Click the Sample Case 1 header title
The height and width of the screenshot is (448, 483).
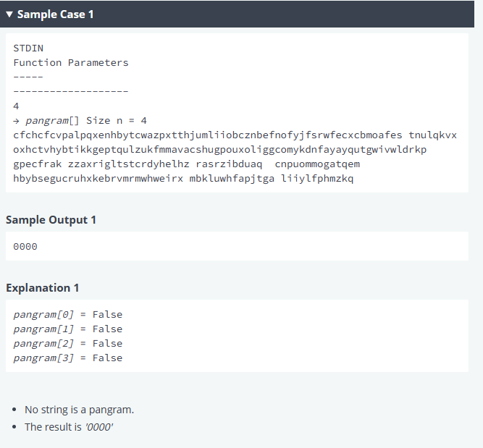coord(56,14)
